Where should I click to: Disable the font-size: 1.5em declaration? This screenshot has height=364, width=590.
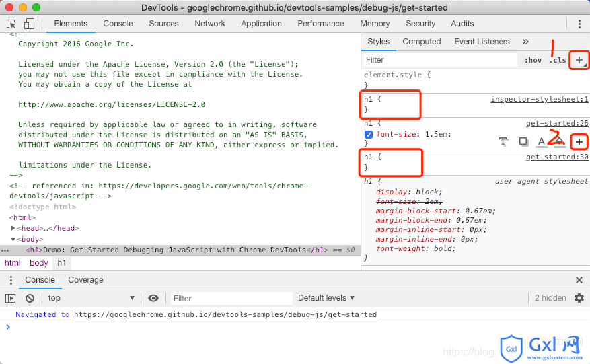[x=369, y=134]
